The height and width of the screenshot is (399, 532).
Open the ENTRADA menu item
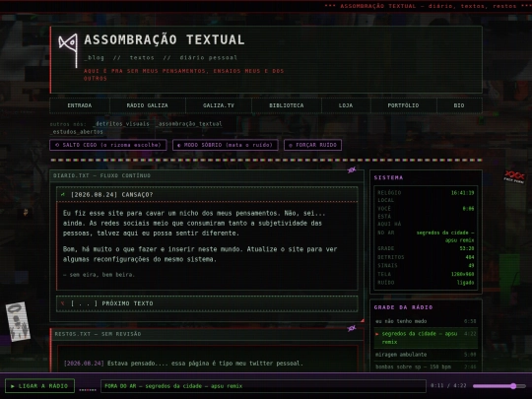click(80, 105)
